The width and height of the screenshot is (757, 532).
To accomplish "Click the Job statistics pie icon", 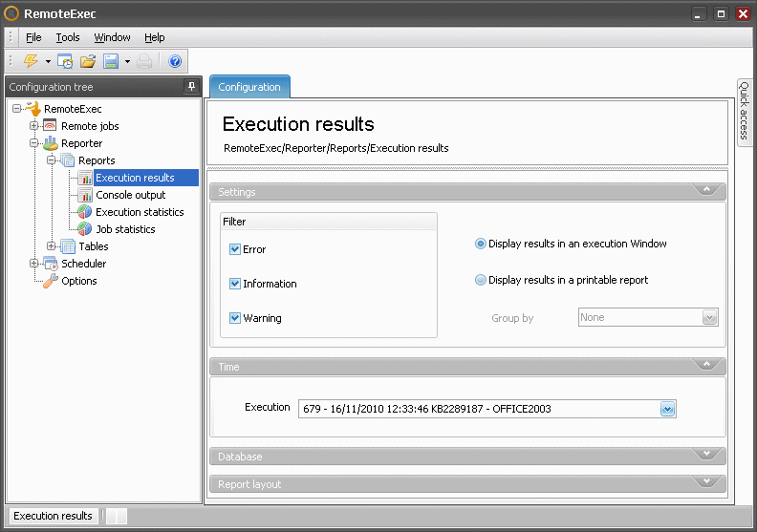I will [x=84, y=228].
